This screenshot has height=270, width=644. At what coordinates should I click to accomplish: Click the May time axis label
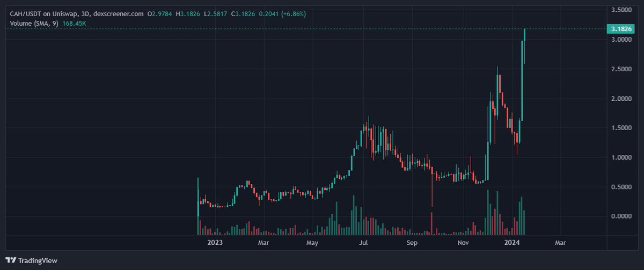tap(312, 243)
